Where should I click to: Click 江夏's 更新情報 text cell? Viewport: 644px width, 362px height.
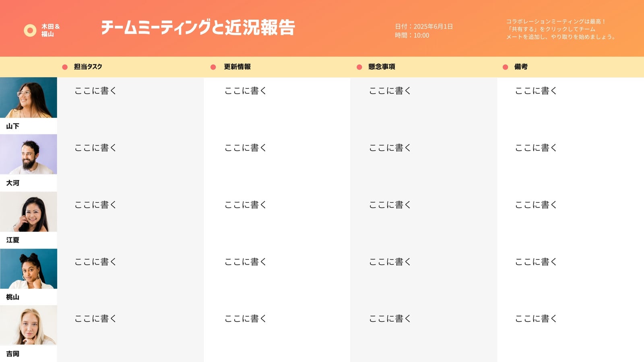coord(246,205)
